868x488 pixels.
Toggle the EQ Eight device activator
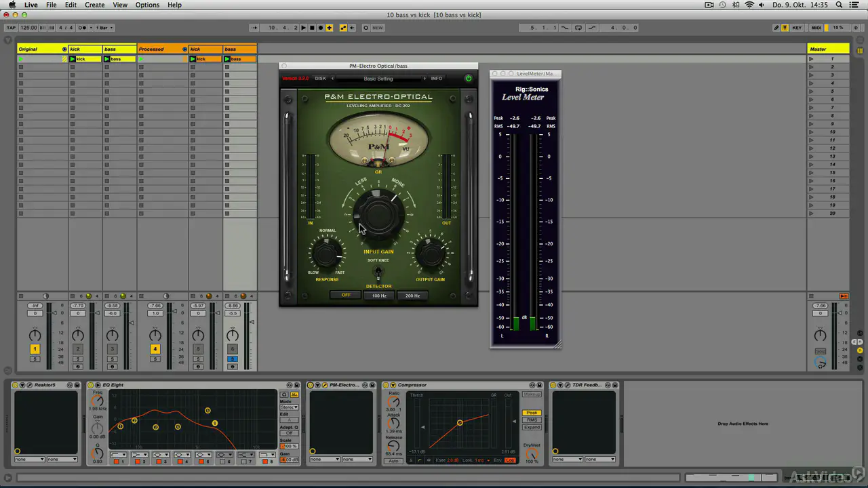[90, 385]
